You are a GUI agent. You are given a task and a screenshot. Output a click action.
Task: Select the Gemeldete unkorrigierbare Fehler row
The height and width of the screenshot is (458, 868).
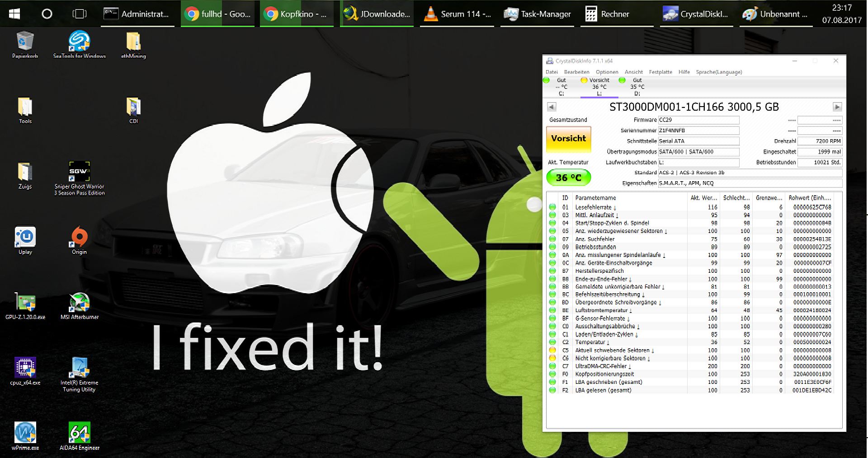point(690,287)
